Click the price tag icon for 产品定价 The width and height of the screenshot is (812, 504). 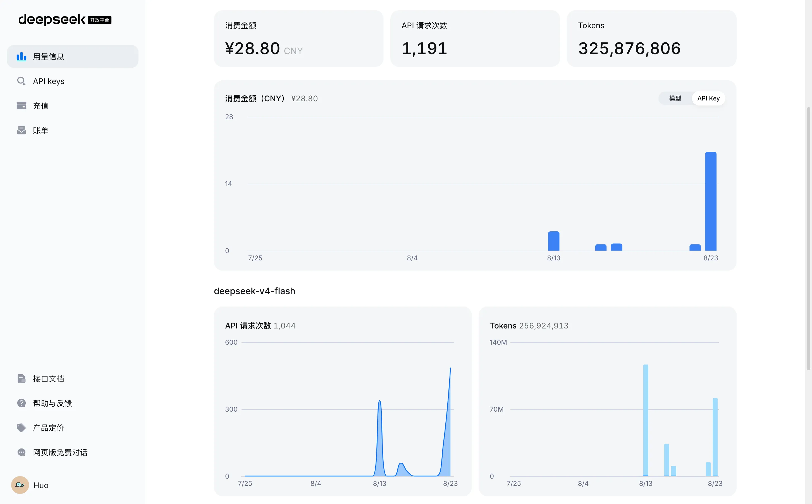coord(21,428)
